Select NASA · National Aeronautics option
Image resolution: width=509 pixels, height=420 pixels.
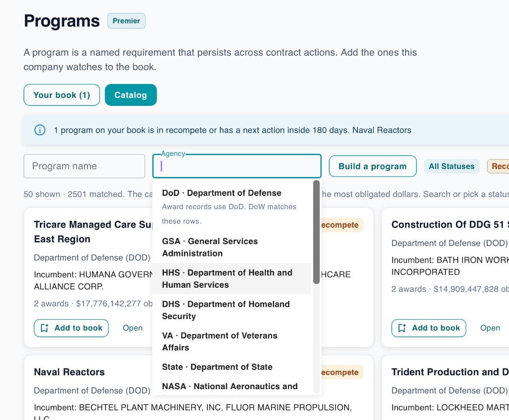click(232, 386)
